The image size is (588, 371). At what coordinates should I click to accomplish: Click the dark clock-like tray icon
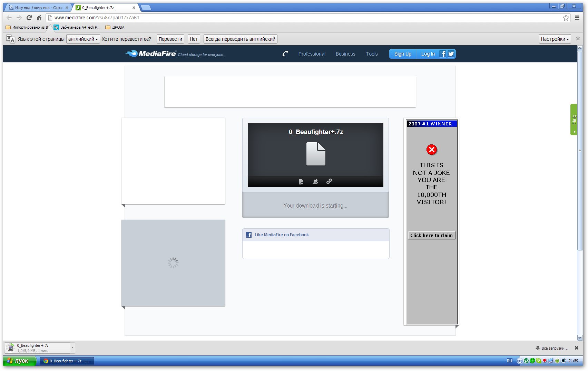[563, 361]
